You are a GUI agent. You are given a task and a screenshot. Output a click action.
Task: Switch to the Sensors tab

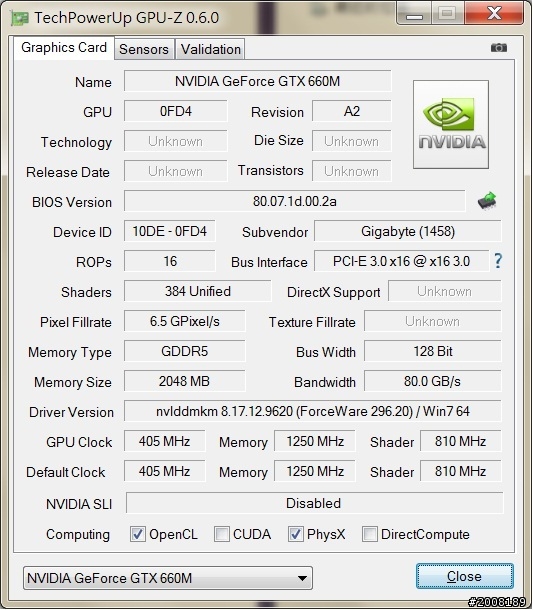(x=144, y=49)
